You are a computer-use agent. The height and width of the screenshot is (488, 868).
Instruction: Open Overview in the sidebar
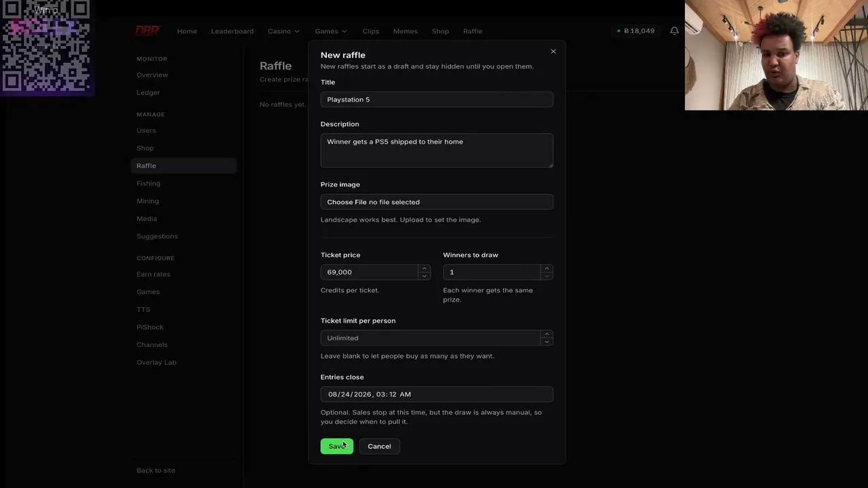[152, 75]
